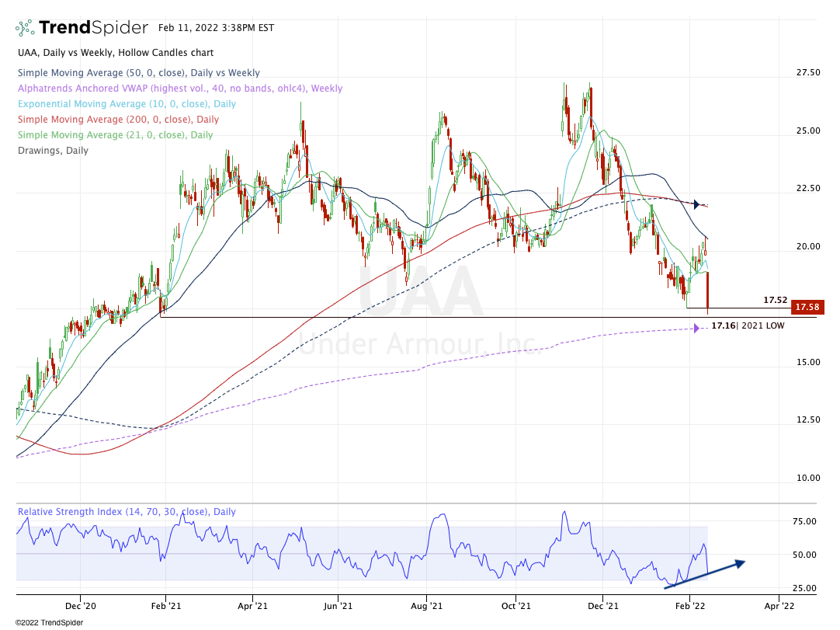Click the 'Drawings, Daily' legend entry
The height and width of the screenshot is (630, 840).
[53, 151]
